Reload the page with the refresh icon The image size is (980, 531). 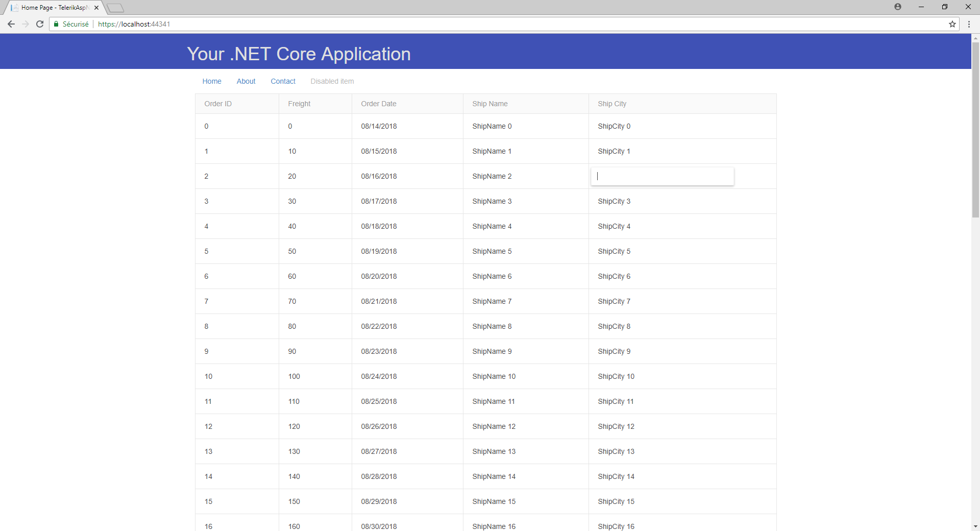(x=40, y=24)
